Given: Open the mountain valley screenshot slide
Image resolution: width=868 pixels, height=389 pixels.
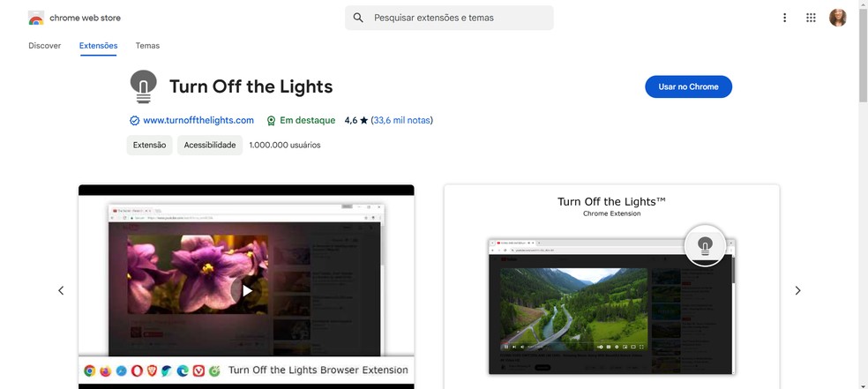Looking at the screenshot, I should coord(611,288).
